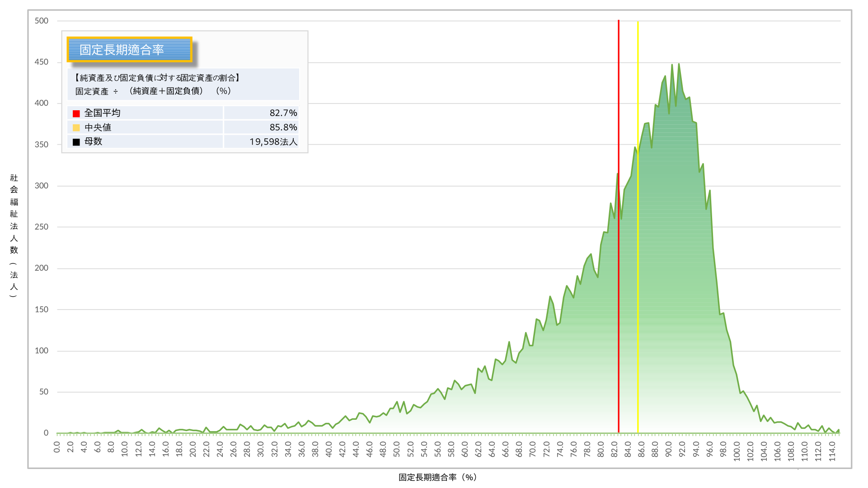Click the 母数 legend label
The height and width of the screenshot is (488, 868).
[93, 141]
